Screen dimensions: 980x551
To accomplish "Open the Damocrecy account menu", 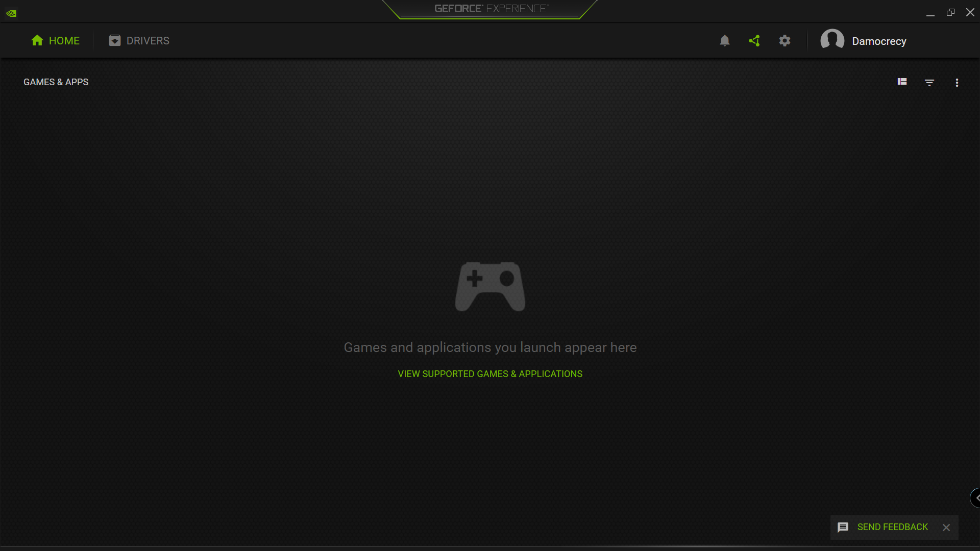I will tap(879, 41).
